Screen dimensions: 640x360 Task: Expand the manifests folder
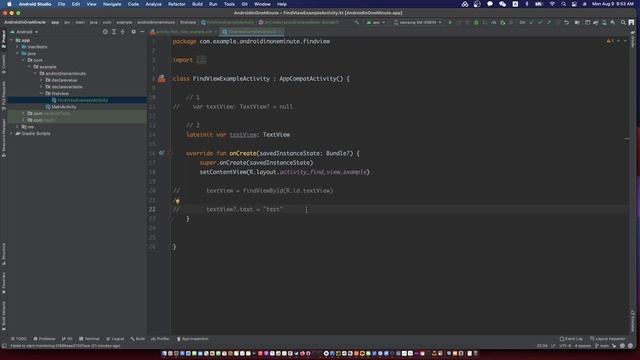18,47
